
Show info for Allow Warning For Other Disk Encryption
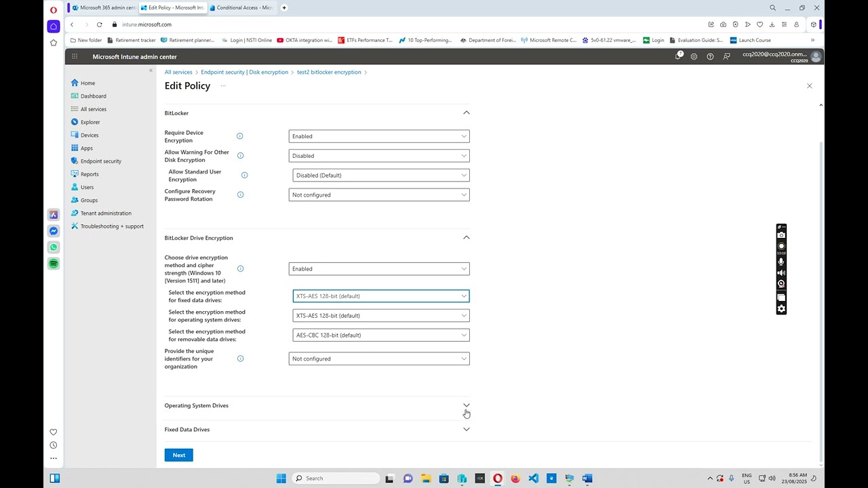(240, 156)
